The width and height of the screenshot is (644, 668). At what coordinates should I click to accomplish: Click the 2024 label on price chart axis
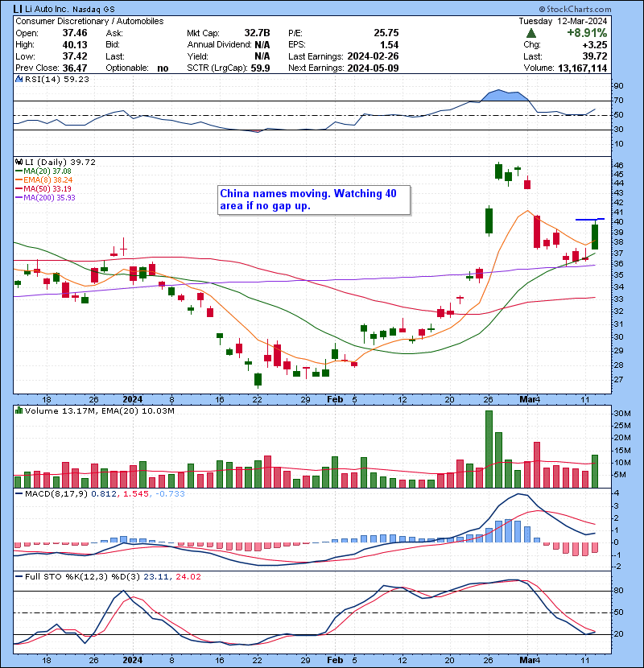[133, 400]
